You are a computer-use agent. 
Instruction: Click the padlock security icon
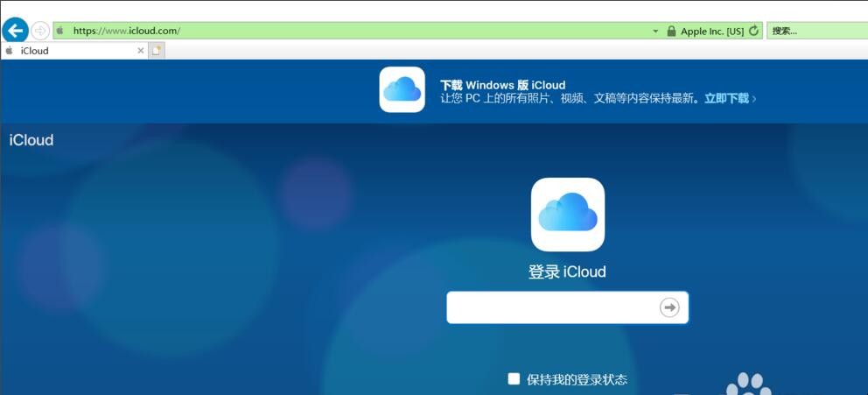(x=671, y=31)
